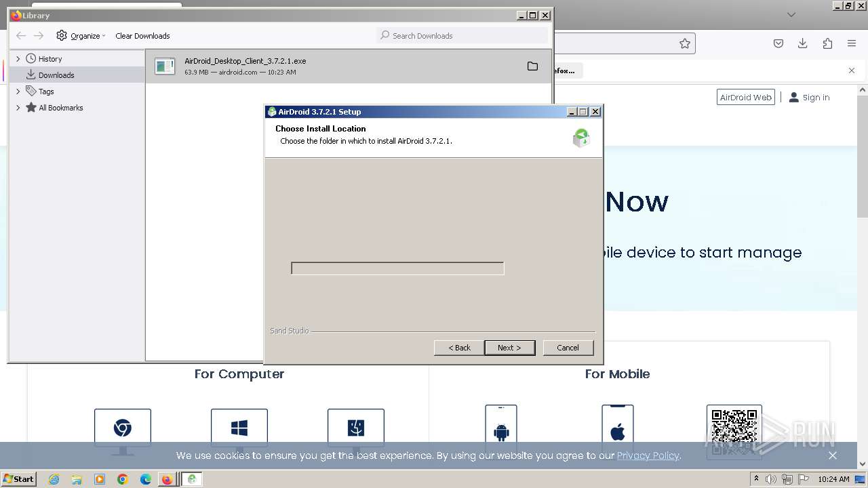
Task: Expand the History tree node
Action: click(x=18, y=59)
